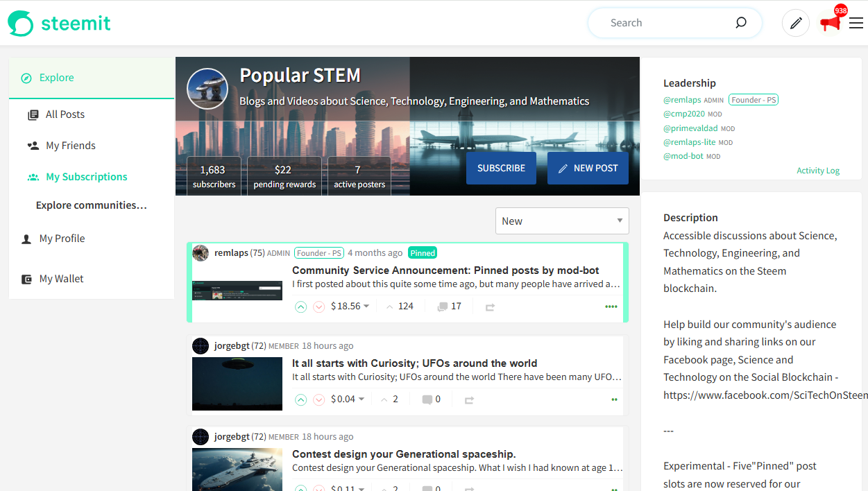
Task: Click Explore communities link
Action: 92,205
